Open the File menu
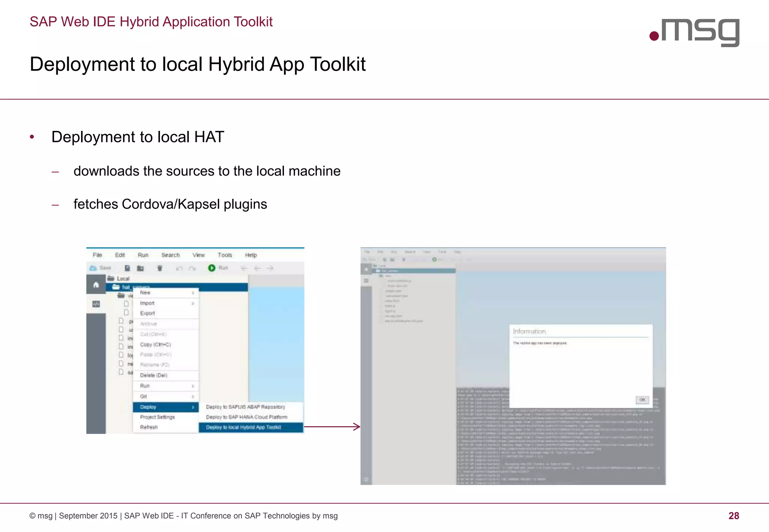 click(97, 255)
